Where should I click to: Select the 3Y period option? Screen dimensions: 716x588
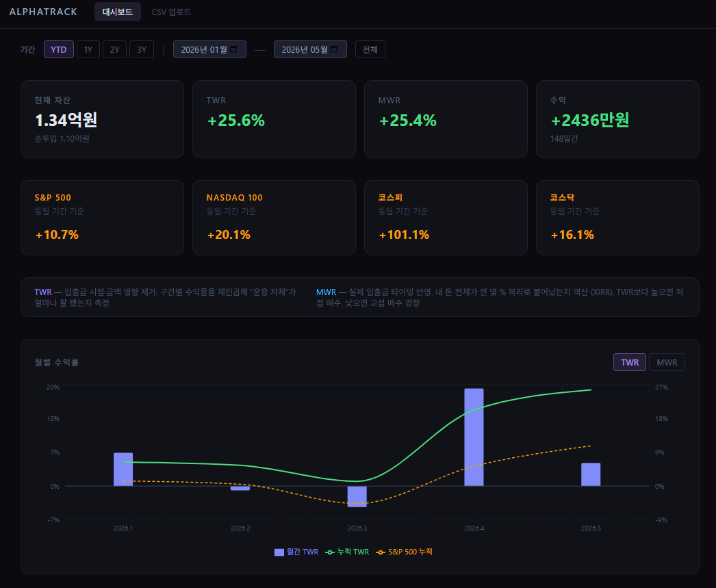click(142, 49)
